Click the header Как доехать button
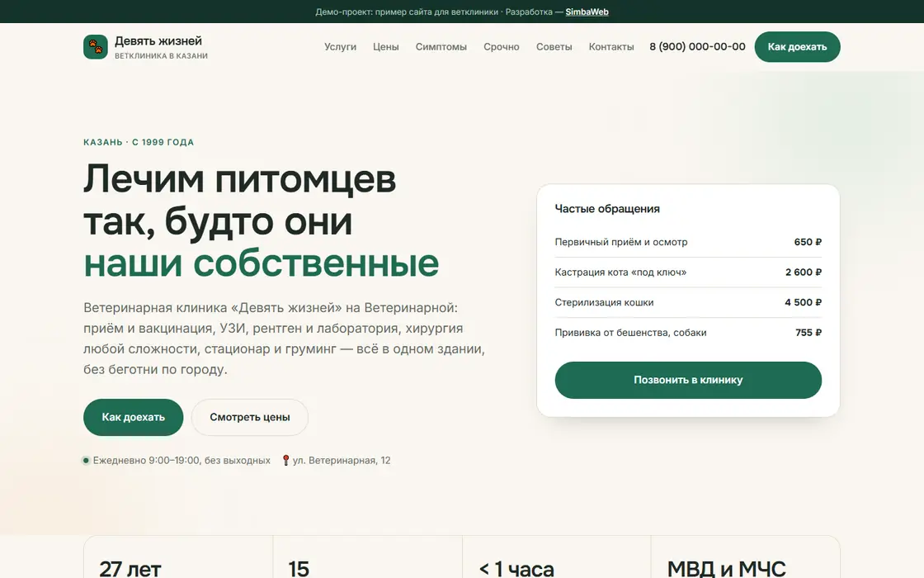The height and width of the screenshot is (578, 924). [x=797, y=46]
